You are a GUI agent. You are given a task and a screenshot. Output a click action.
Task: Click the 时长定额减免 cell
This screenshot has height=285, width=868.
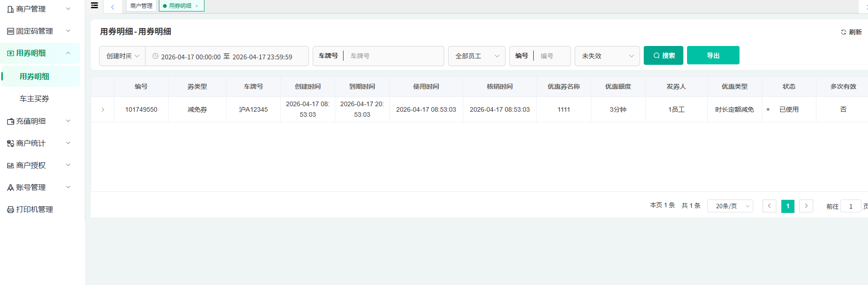(x=734, y=109)
